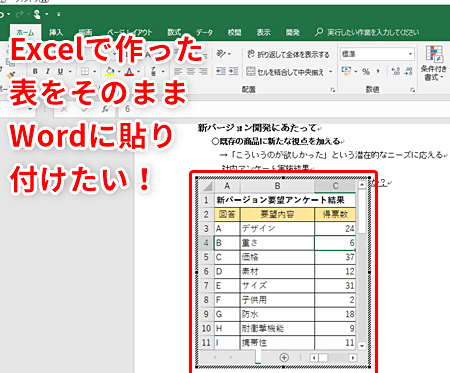Viewport: 450px width, 373px height.
Task: Click the formula bar enter checkmark icon
Action: pos(84,109)
